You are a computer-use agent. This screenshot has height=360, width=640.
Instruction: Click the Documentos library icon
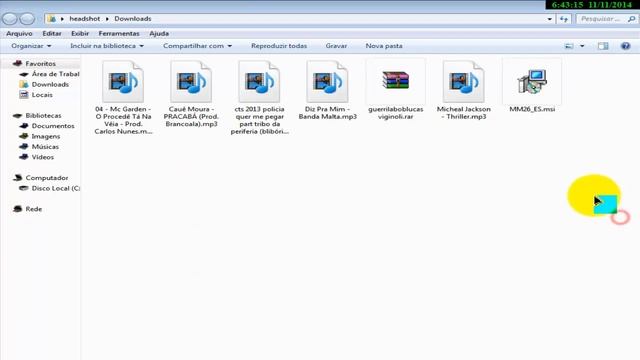pyautogui.click(x=24, y=126)
